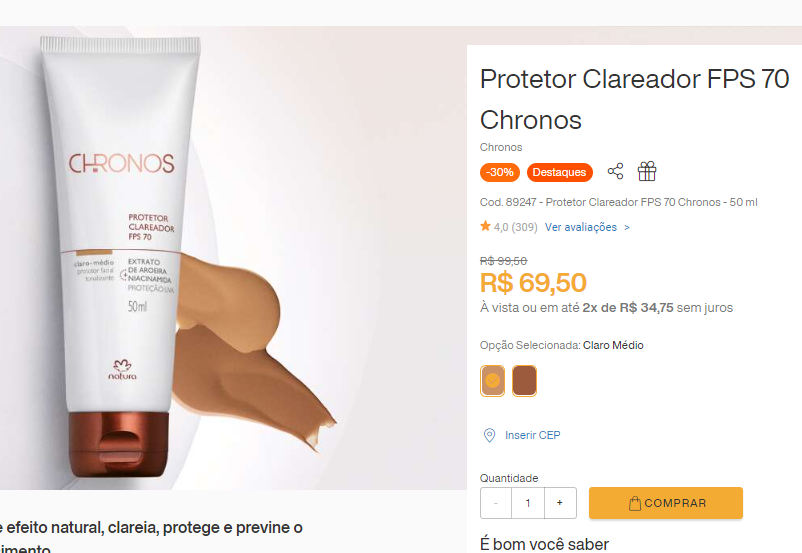Click the orange rating star icon
Viewport: 802px width, 553px height.
coord(485,226)
